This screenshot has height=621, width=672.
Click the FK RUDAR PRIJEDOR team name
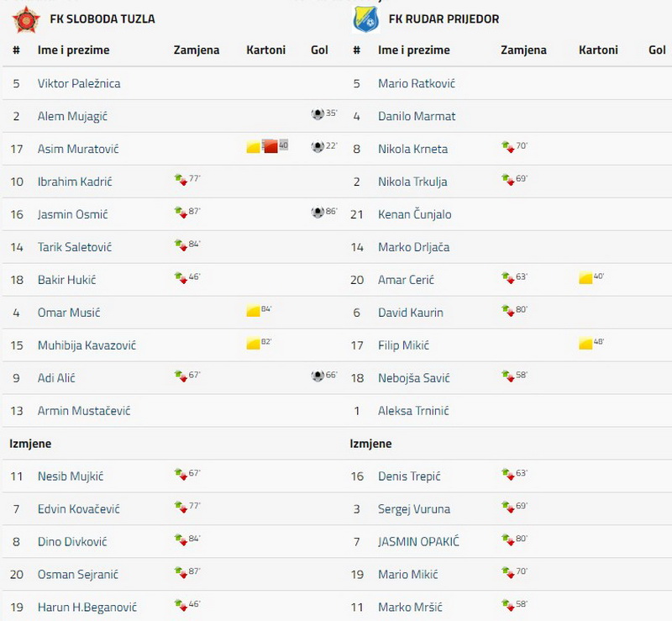click(444, 18)
